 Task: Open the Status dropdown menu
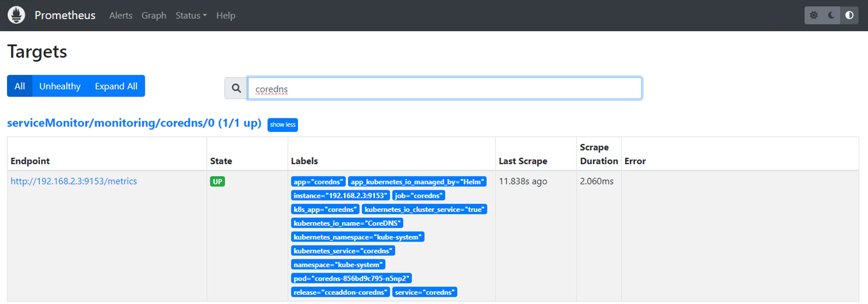(x=191, y=16)
